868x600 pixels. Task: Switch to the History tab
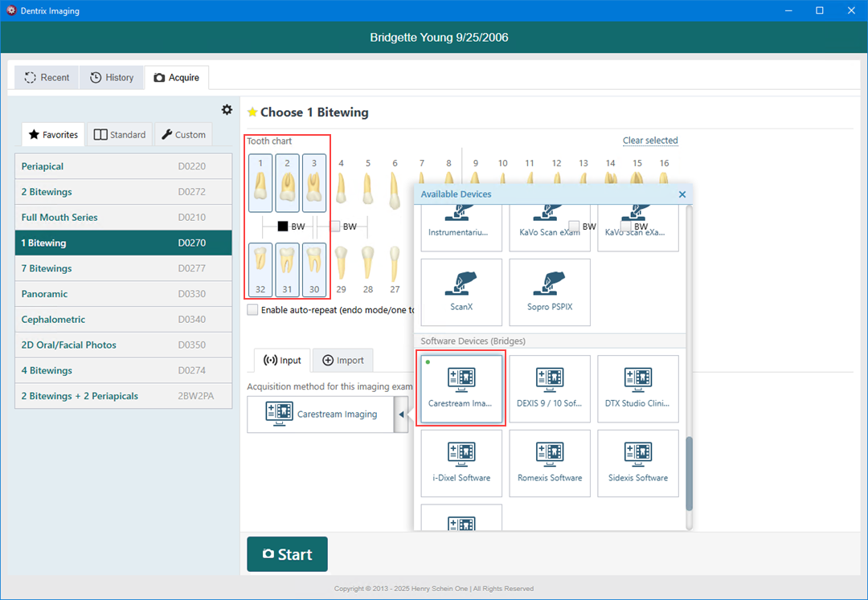tap(112, 78)
